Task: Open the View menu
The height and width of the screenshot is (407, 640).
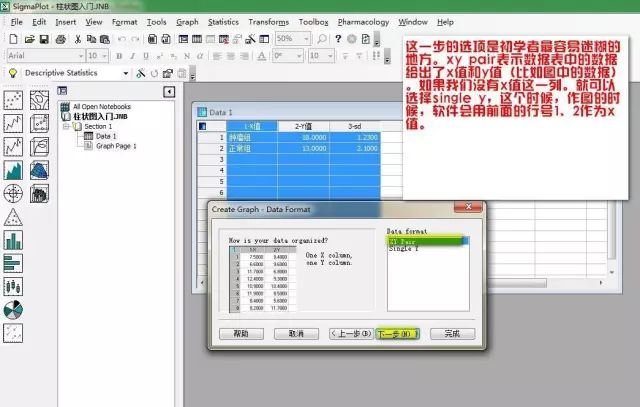Action: pos(93,22)
